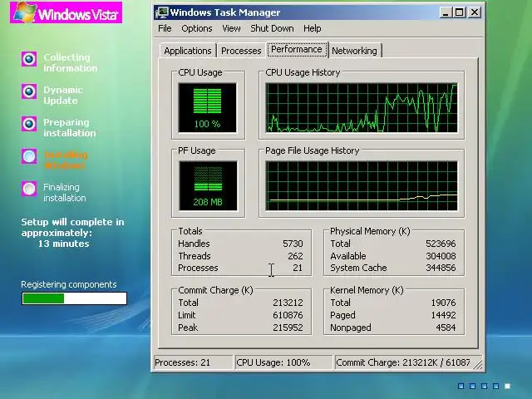
Task: Click the Registering components progress bar
Action: [x=74, y=298]
